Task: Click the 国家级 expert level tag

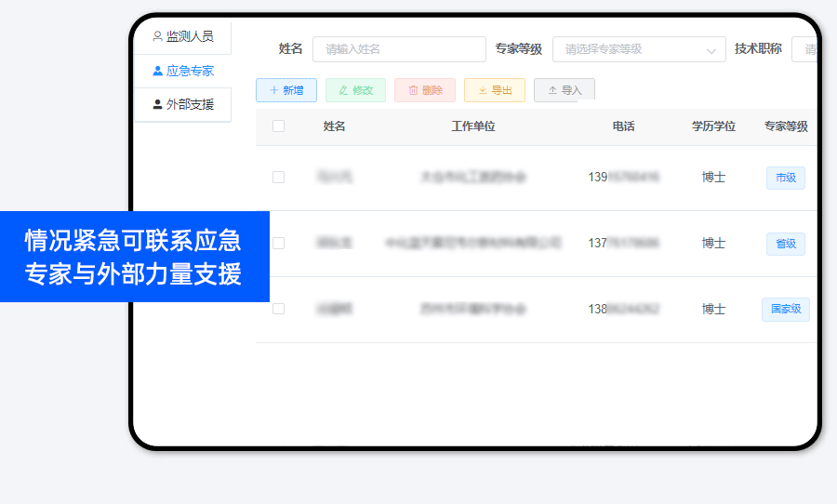Action: [785, 310]
